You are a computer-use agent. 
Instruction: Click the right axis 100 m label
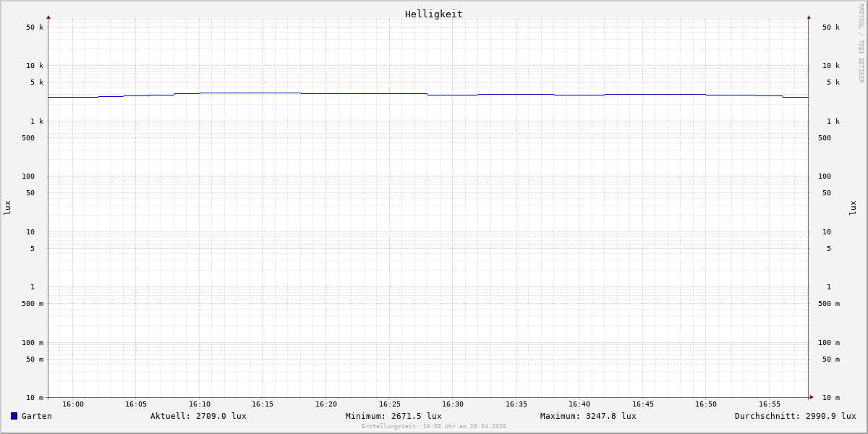coord(829,343)
